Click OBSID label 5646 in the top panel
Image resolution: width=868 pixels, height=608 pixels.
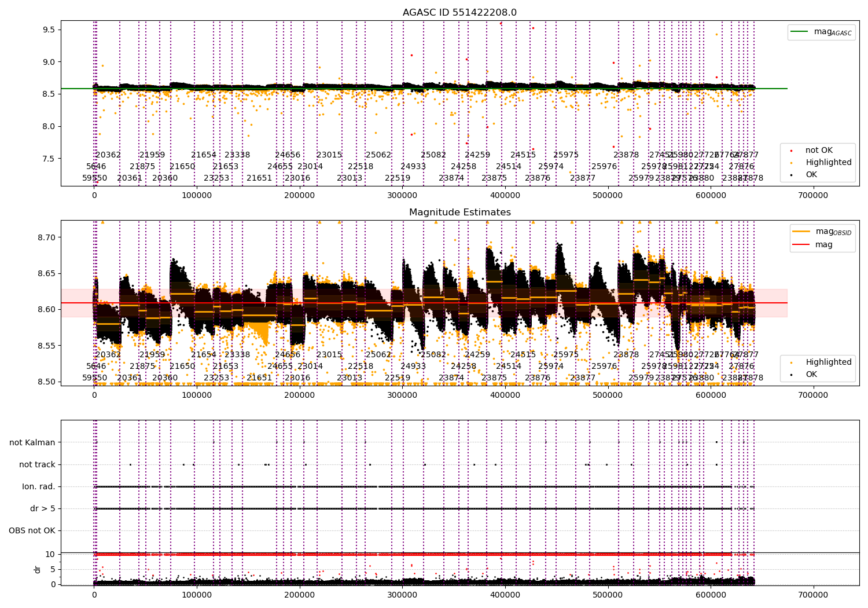96,167
